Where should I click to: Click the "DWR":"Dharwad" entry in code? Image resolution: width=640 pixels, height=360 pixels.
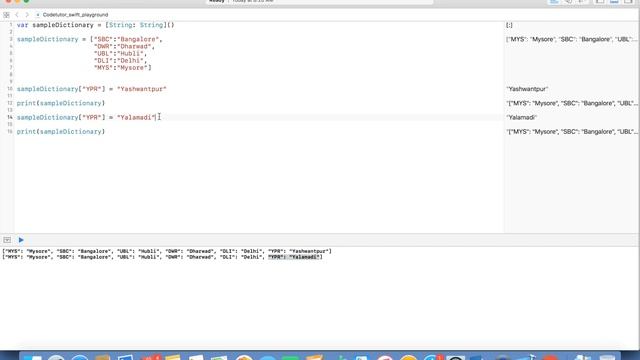click(x=124, y=47)
